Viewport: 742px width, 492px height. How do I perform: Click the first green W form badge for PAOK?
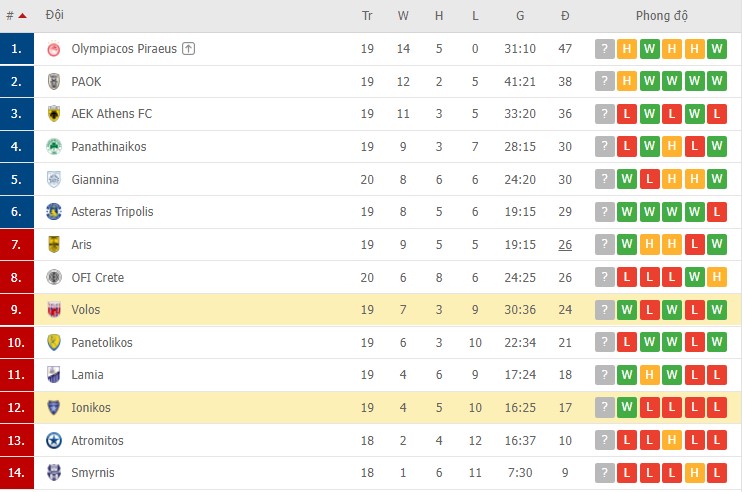[650, 82]
